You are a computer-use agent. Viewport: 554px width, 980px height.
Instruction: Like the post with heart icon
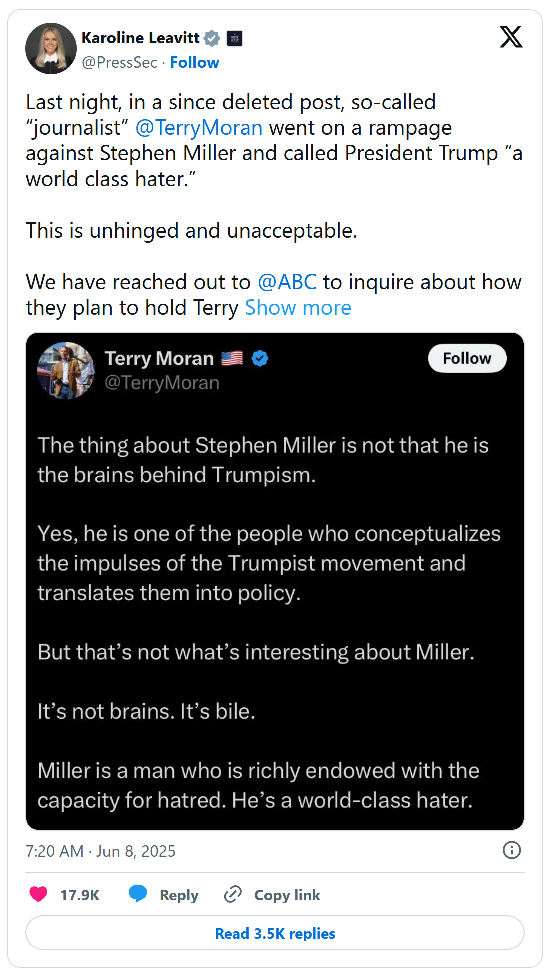(x=39, y=894)
